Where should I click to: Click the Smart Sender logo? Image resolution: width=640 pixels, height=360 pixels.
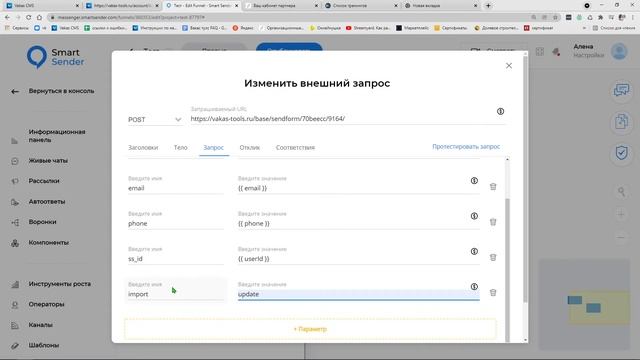click(x=55, y=57)
